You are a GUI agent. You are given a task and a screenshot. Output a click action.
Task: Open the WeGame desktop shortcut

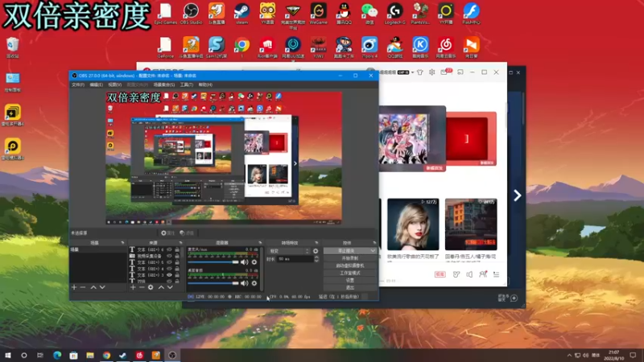click(318, 14)
